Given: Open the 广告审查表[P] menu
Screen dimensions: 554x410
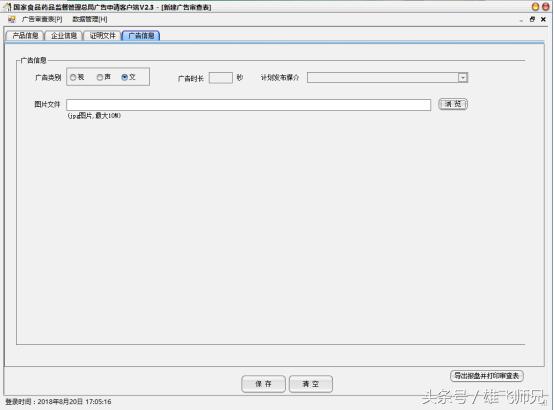Looking at the screenshot, I should [x=42, y=19].
